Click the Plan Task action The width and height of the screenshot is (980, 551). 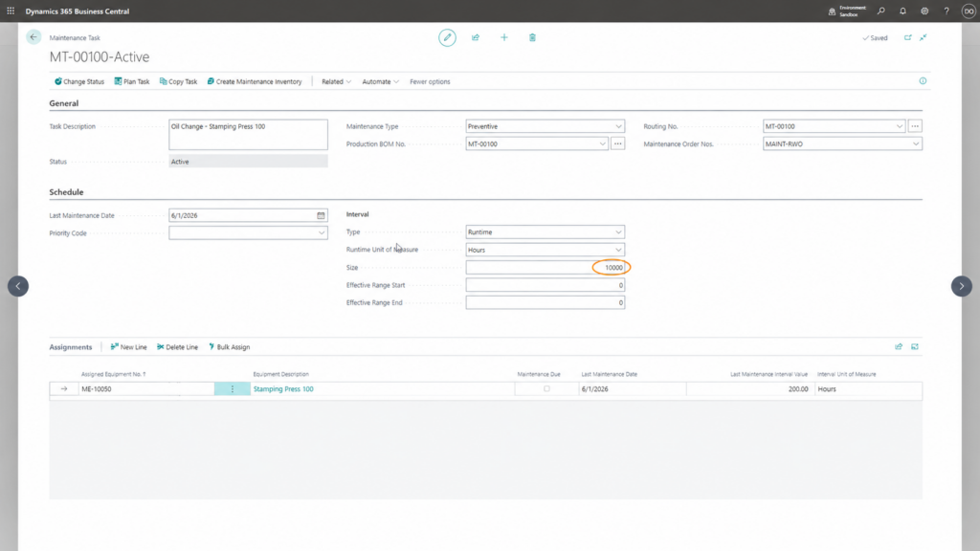[x=132, y=81]
